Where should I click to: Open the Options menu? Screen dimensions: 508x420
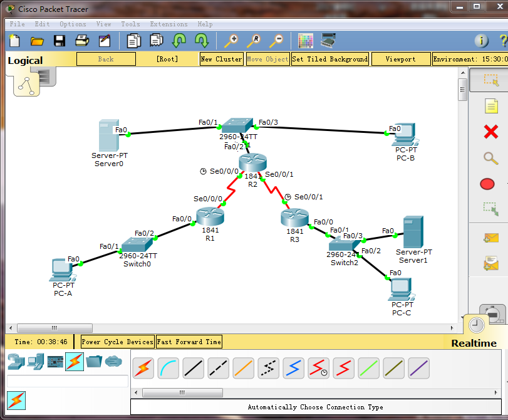click(73, 24)
